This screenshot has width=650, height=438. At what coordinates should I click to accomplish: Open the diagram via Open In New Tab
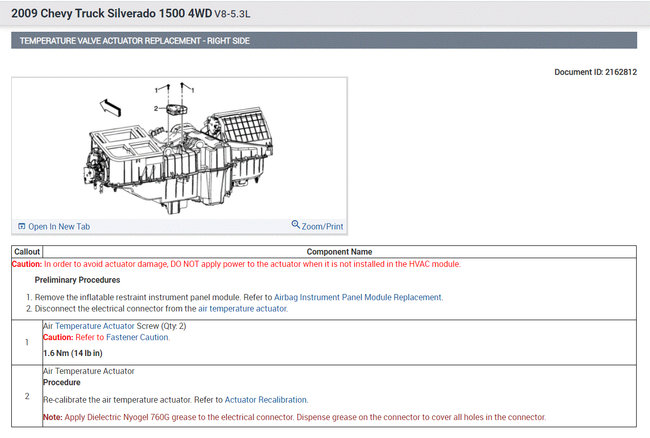click(59, 227)
